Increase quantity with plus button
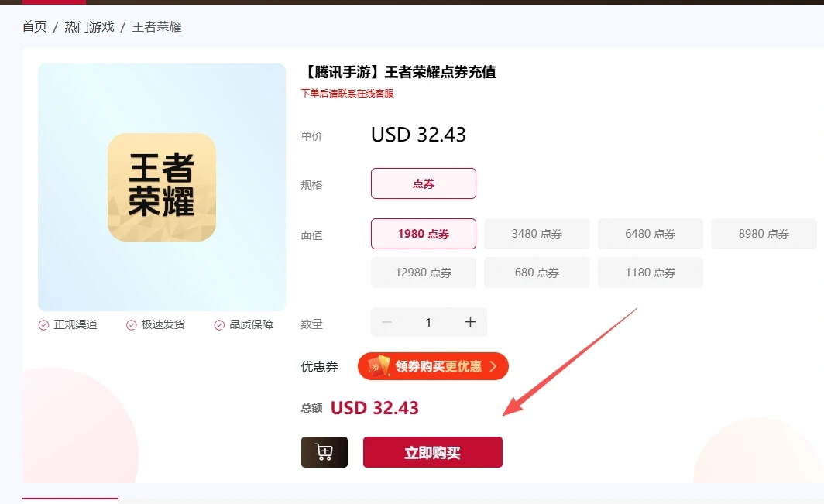The width and height of the screenshot is (824, 504). [470, 322]
